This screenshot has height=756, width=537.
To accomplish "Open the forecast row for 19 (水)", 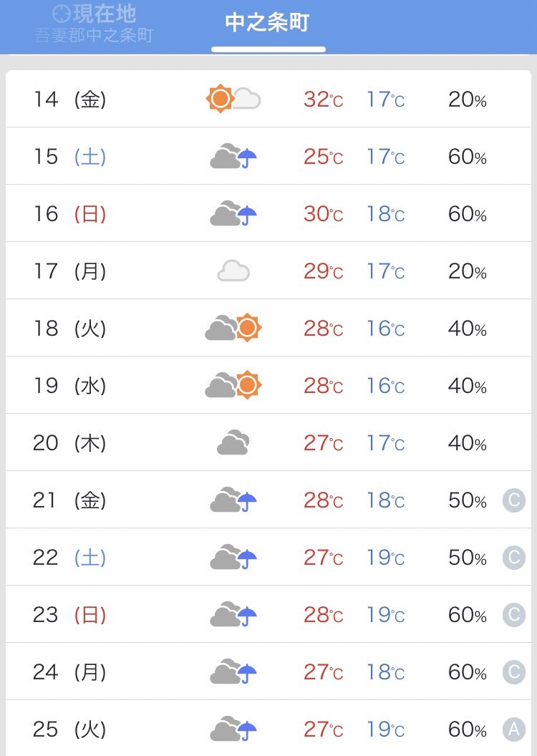I will tap(268, 384).
